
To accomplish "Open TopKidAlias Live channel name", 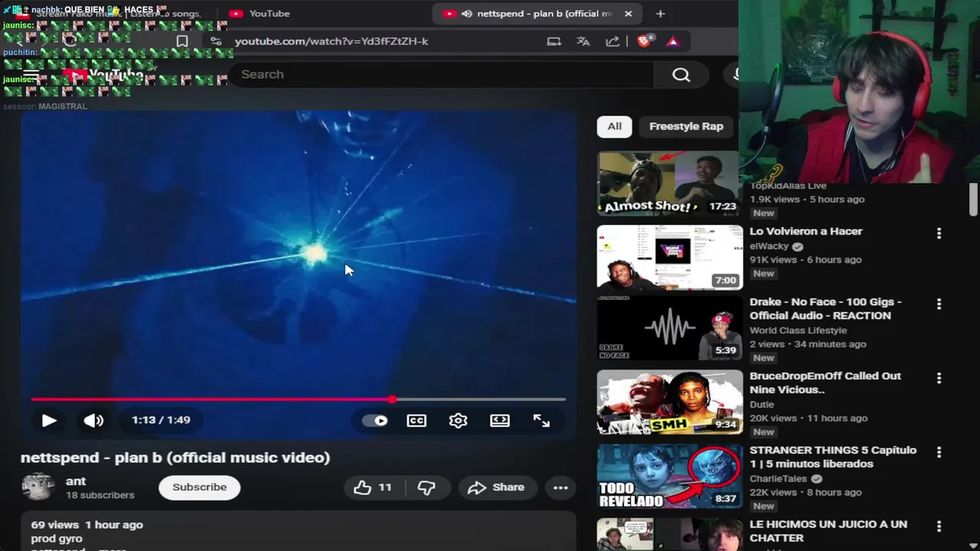I will click(x=788, y=186).
